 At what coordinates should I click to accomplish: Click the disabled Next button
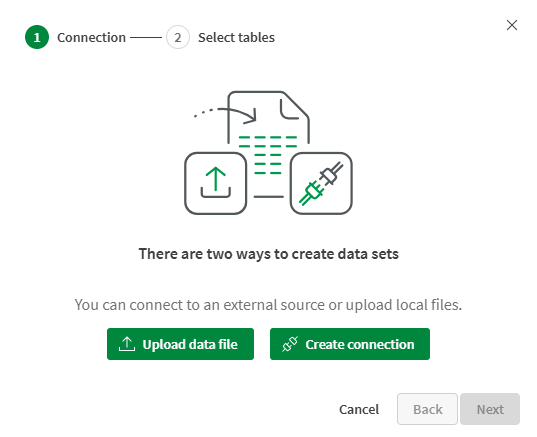(490, 409)
